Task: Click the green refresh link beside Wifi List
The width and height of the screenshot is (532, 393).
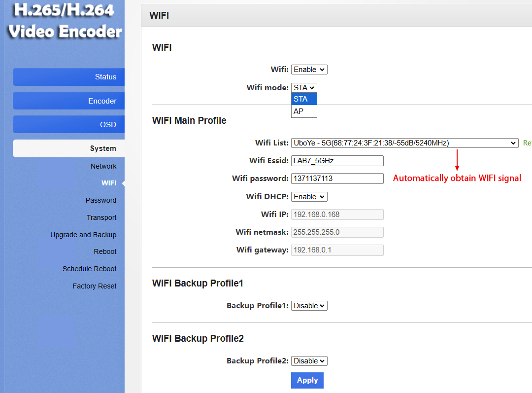Action: pos(527,143)
